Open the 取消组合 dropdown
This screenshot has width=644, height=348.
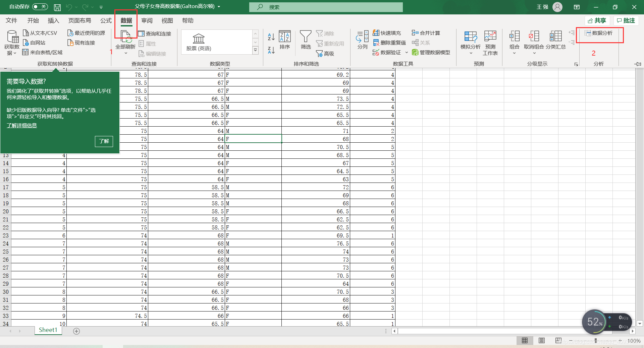(x=534, y=43)
